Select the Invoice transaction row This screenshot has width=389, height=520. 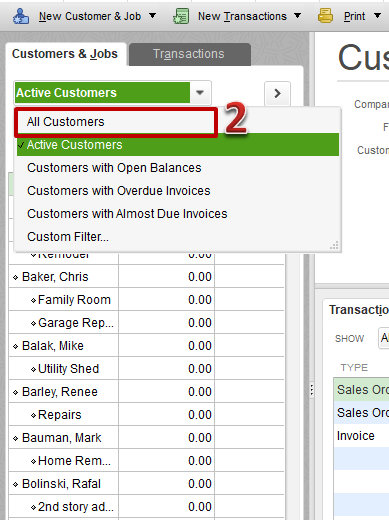tap(361, 436)
